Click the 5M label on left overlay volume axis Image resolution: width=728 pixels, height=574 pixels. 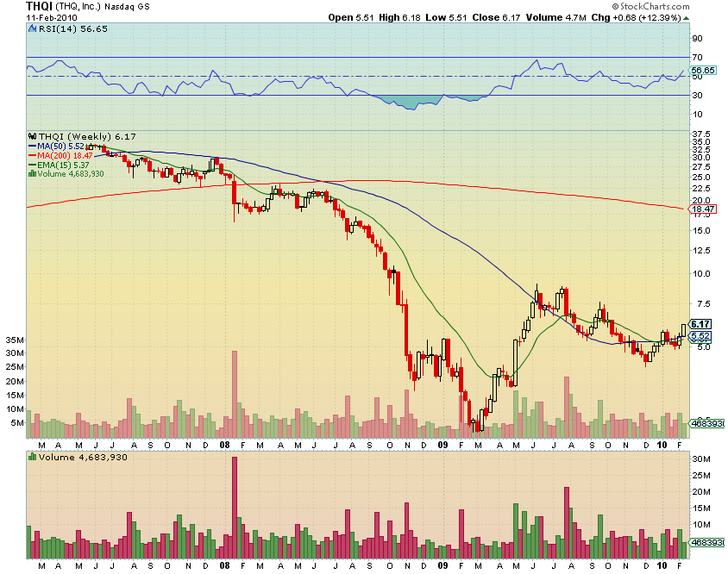(x=17, y=423)
